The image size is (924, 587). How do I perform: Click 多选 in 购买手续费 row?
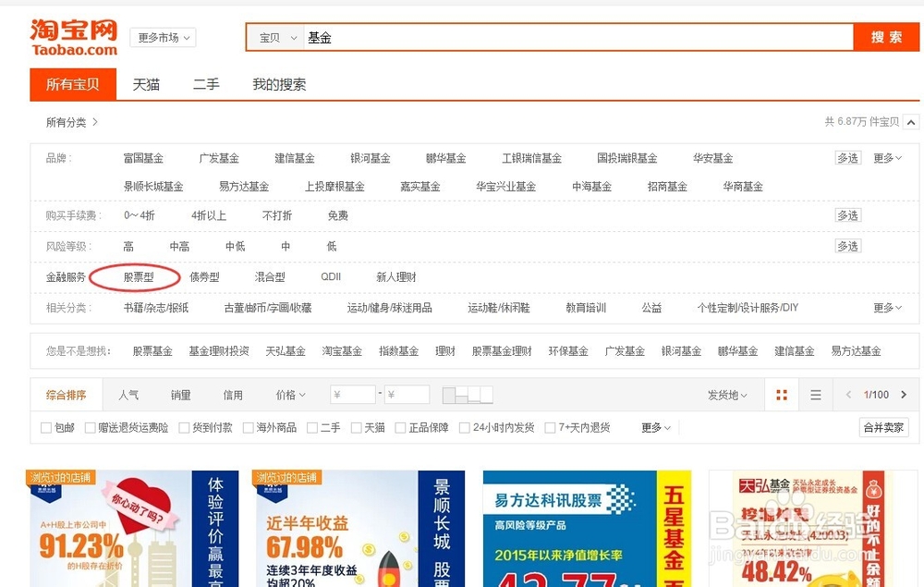[848, 215]
